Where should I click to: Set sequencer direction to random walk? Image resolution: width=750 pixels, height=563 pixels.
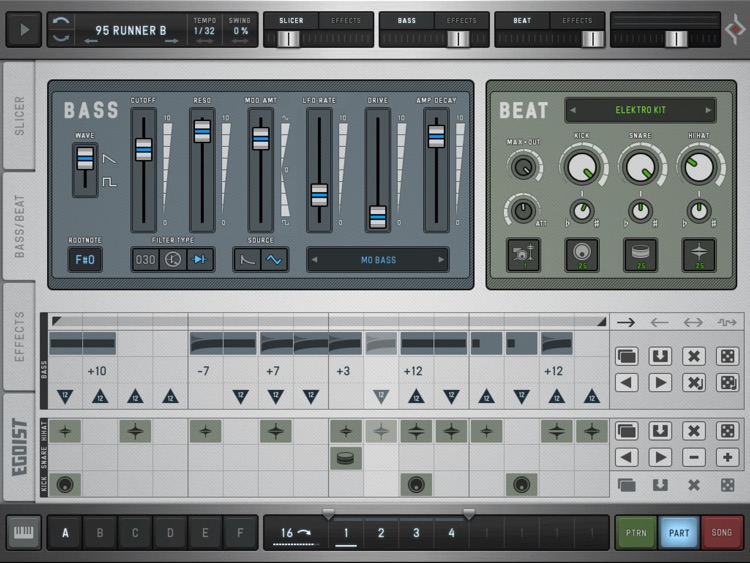coord(727,322)
